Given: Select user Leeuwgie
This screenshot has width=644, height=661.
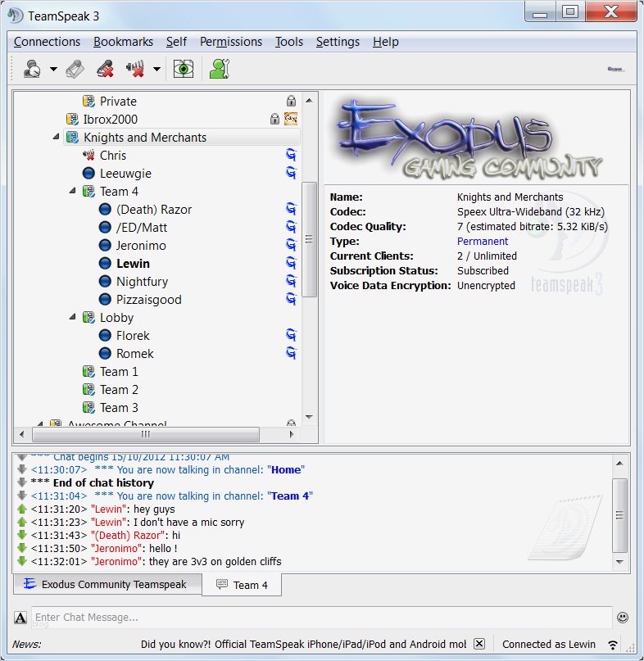Looking at the screenshot, I should pyautogui.click(x=125, y=174).
